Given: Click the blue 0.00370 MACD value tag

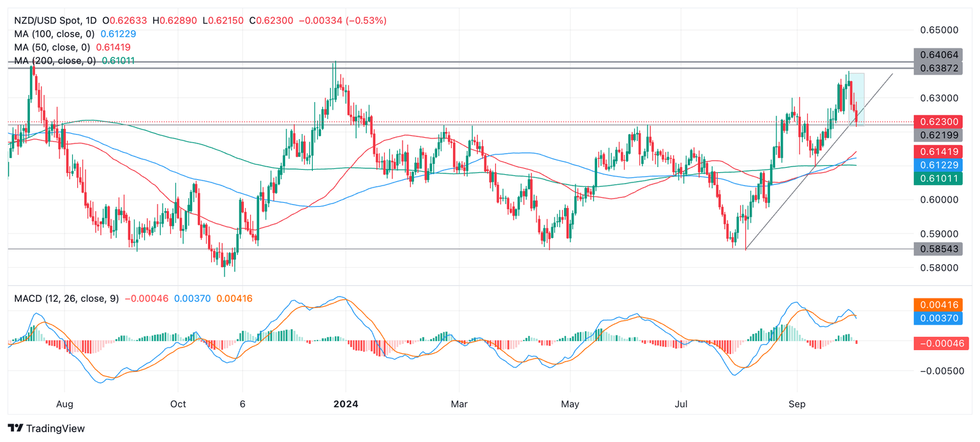Looking at the screenshot, I should [x=941, y=318].
